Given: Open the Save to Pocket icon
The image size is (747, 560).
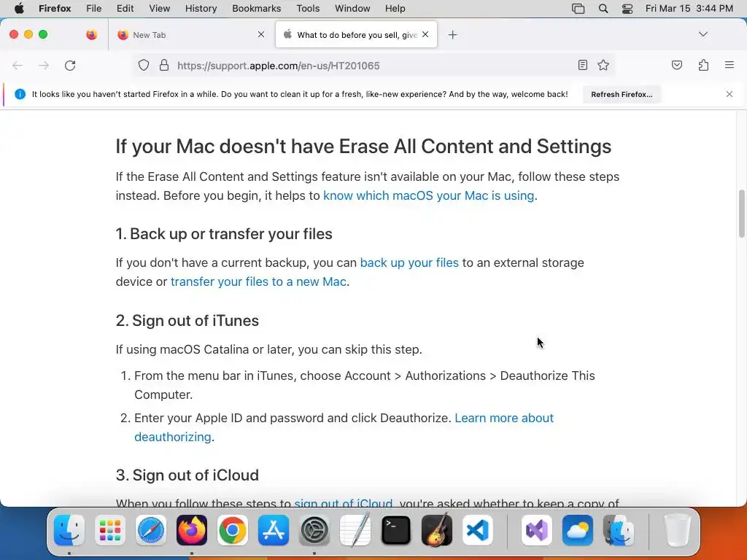Looking at the screenshot, I should (676, 65).
